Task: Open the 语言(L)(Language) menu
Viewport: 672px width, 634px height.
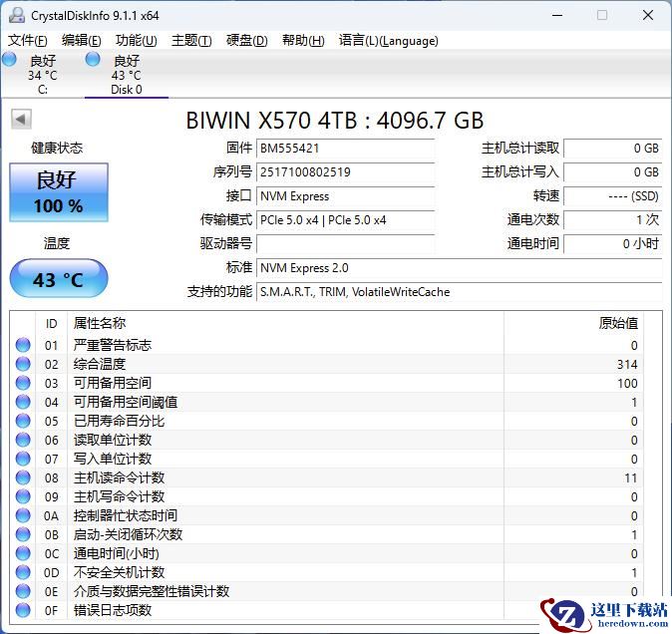Action: pos(388,41)
